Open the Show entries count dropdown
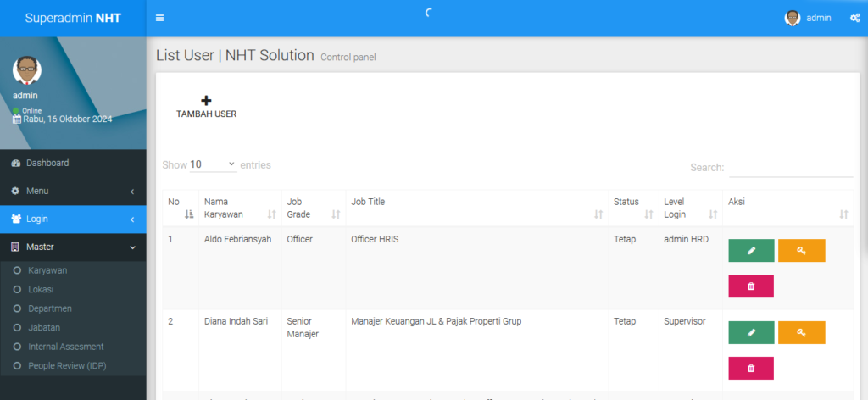 pos(213,165)
